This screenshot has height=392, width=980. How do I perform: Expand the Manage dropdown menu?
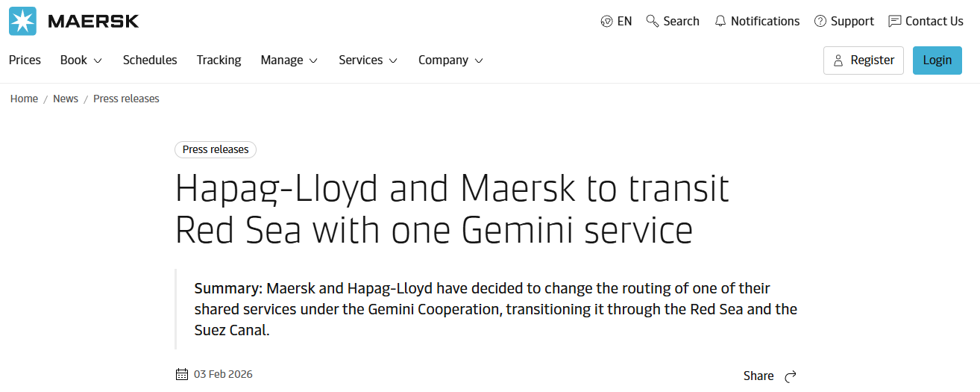tap(289, 60)
